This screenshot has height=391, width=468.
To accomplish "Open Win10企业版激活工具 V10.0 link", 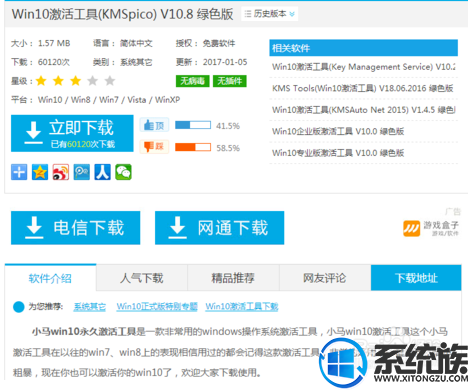I will point(338,131).
